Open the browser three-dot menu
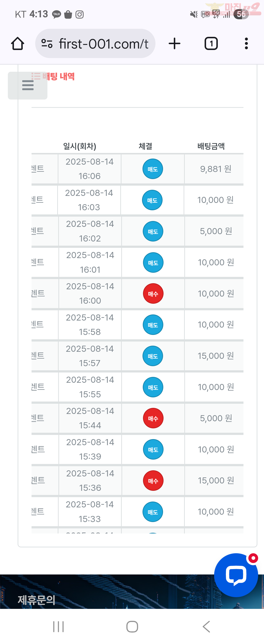264x644 pixels. [246, 43]
